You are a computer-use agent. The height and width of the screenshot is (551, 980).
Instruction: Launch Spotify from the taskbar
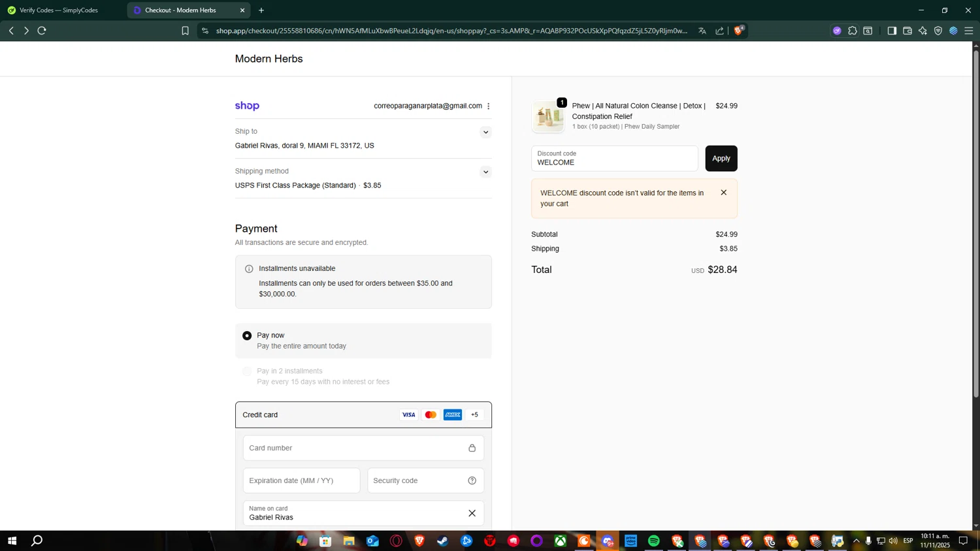[654, 541]
